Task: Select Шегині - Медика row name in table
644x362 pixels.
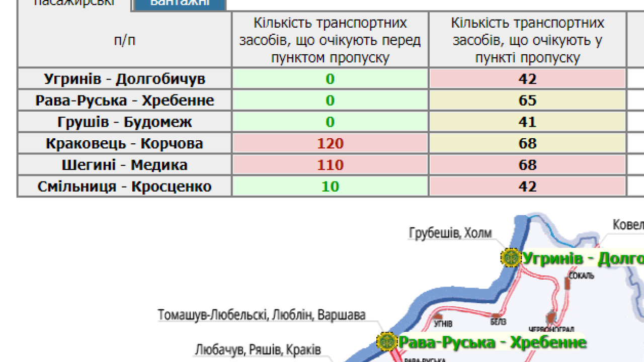Action: click(x=124, y=165)
